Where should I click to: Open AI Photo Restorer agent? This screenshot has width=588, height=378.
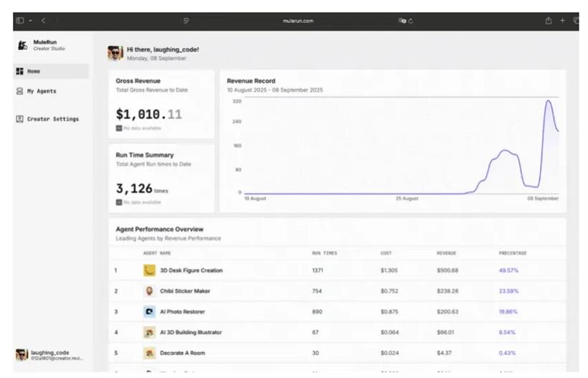click(x=182, y=311)
